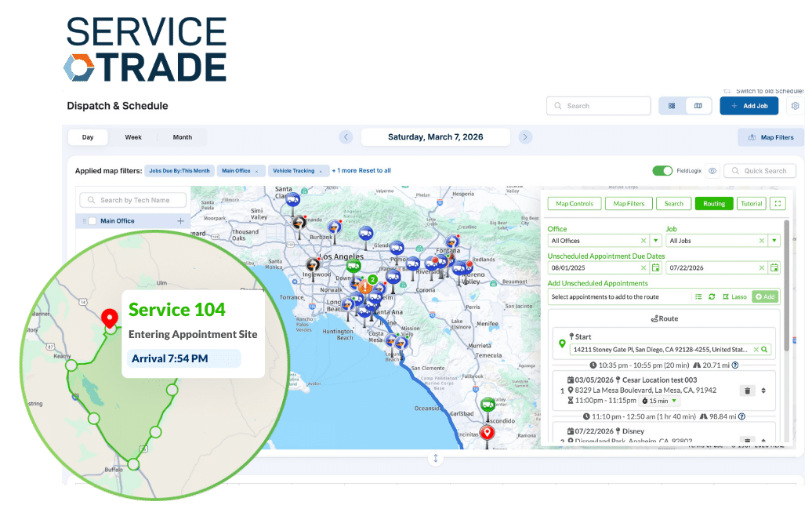The image size is (812, 516).
Task: Select the Month view tab
Action: (183, 137)
